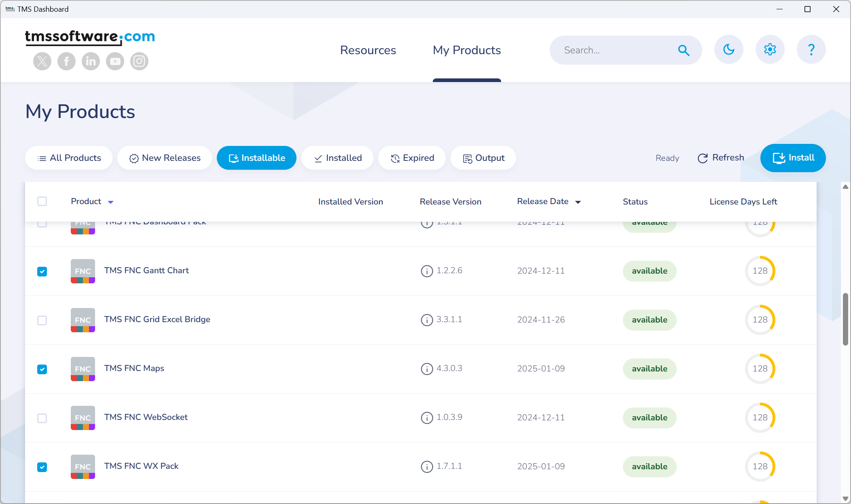The height and width of the screenshot is (504, 851).
Task: Click available status of TMS FNC WX Pack
Action: [650, 466]
